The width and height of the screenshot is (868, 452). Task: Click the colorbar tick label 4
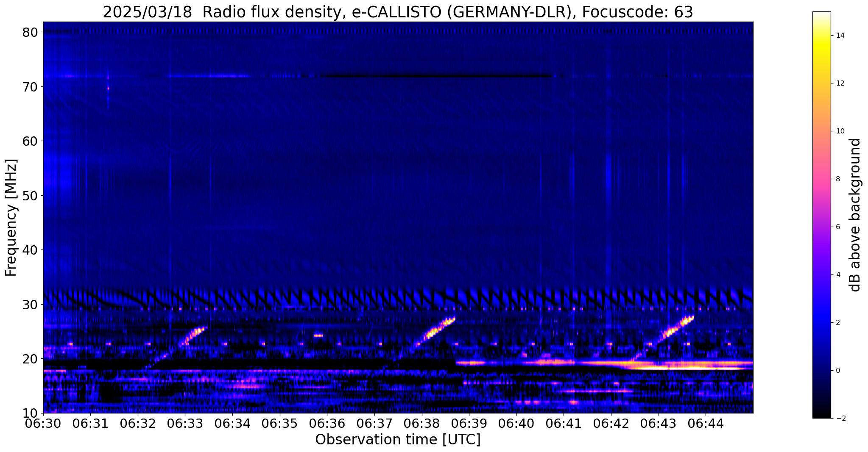click(838, 275)
